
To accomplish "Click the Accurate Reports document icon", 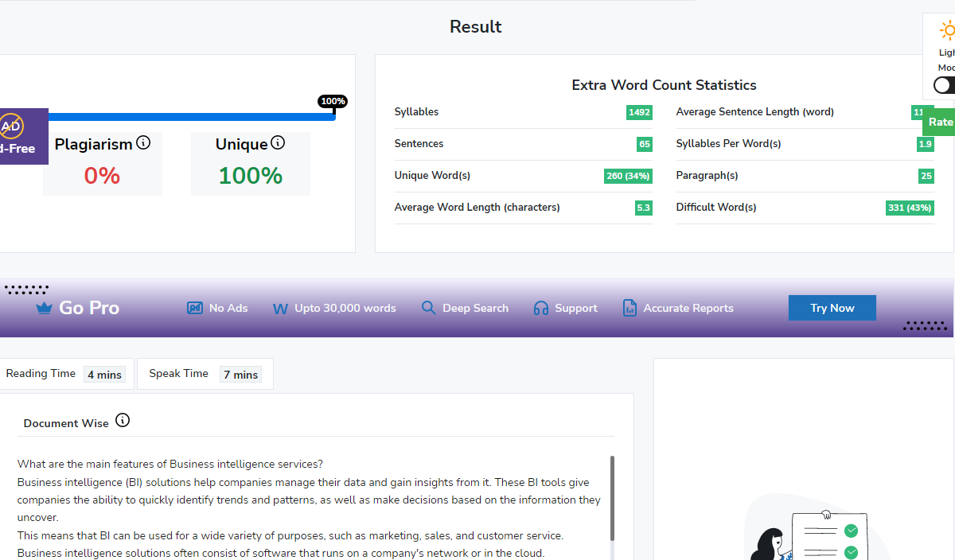I will [630, 308].
